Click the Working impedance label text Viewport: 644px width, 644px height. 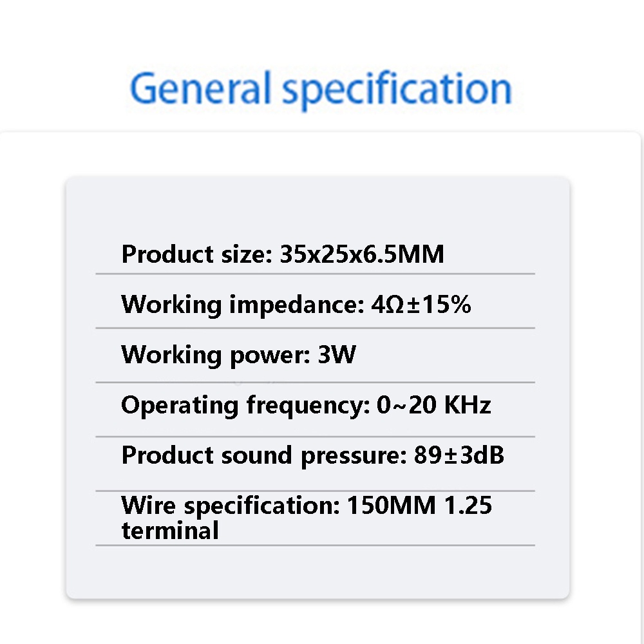(x=243, y=305)
